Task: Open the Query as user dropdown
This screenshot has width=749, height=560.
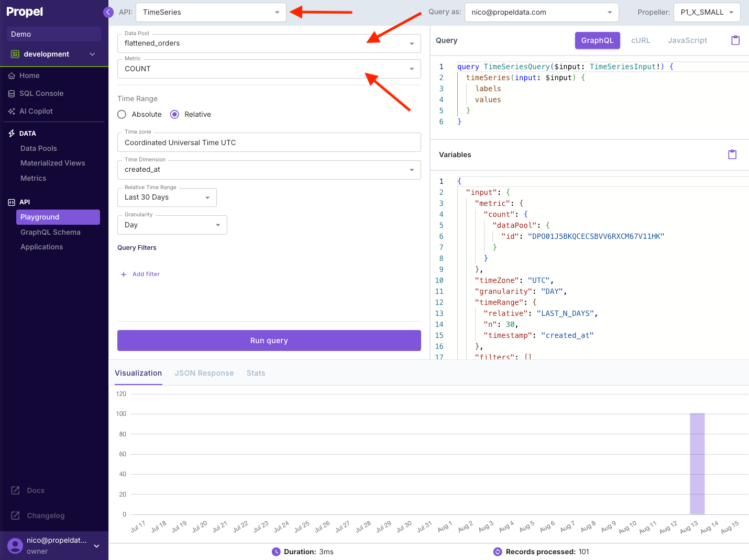Action: tap(542, 12)
